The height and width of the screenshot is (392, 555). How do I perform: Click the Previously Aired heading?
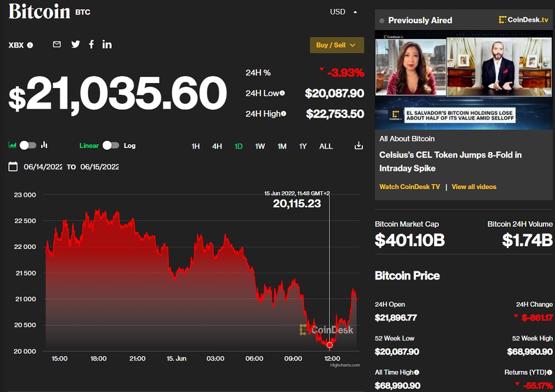click(420, 20)
